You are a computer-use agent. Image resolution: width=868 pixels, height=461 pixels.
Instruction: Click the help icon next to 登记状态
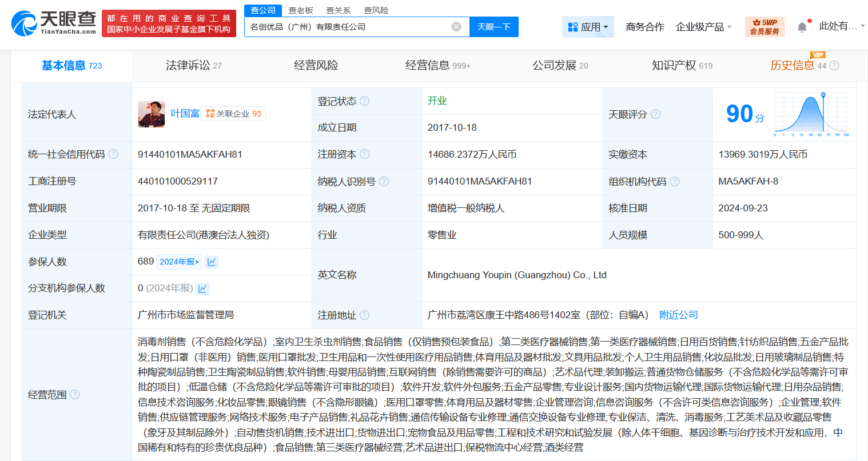(366, 101)
